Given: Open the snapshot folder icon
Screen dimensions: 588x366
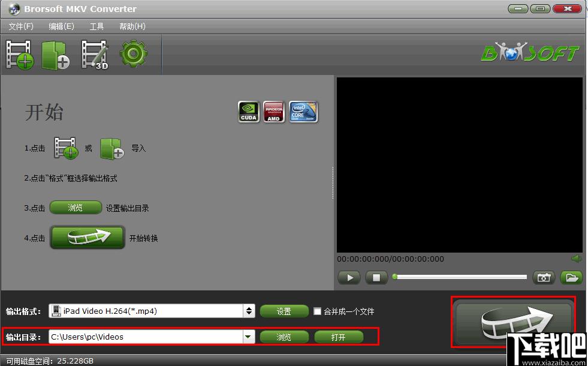Looking at the screenshot, I should pos(571,277).
